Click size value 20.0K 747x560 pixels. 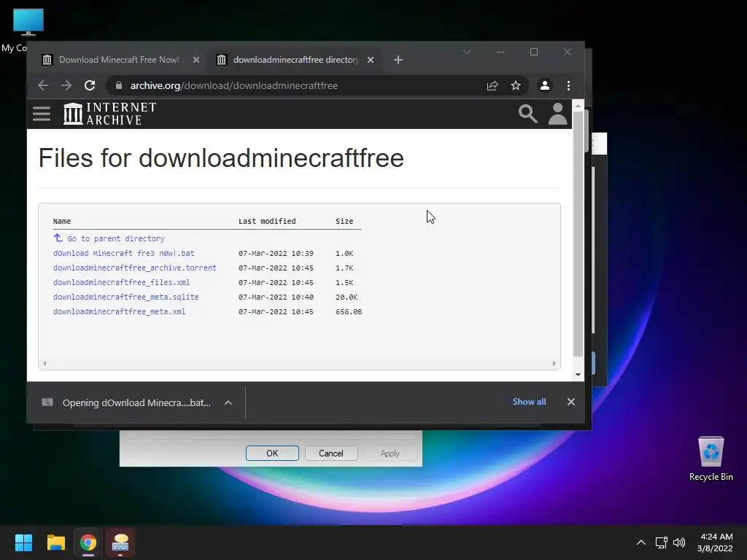(x=347, y=297)
